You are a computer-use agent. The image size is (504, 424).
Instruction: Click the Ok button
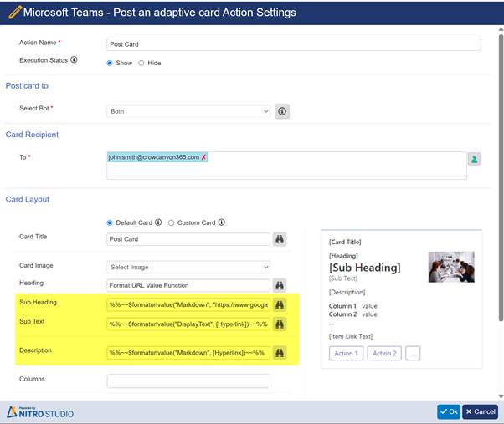[449, 411]
